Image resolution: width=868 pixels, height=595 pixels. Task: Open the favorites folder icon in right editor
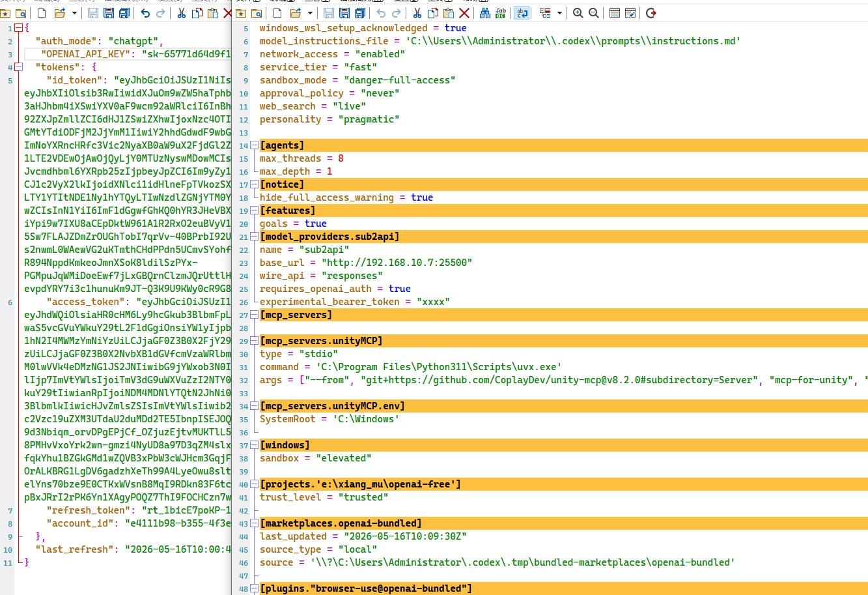pos(241,13)
